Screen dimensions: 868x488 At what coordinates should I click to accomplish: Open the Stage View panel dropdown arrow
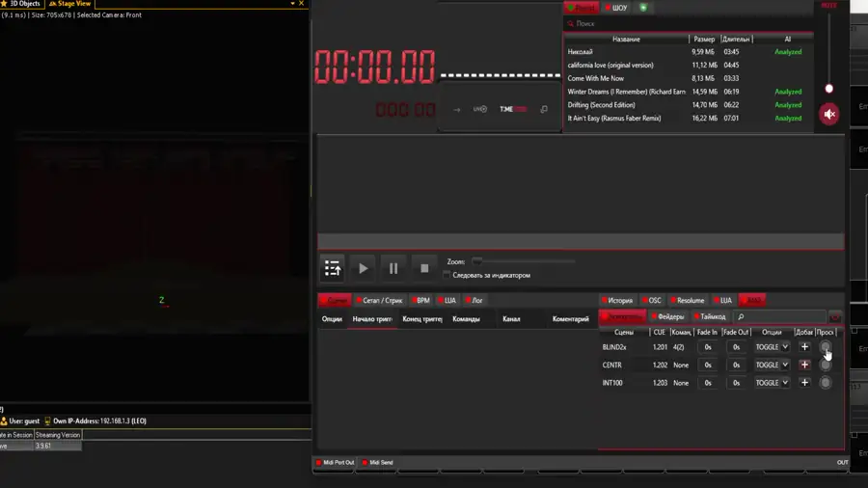(x=292, y=3)
